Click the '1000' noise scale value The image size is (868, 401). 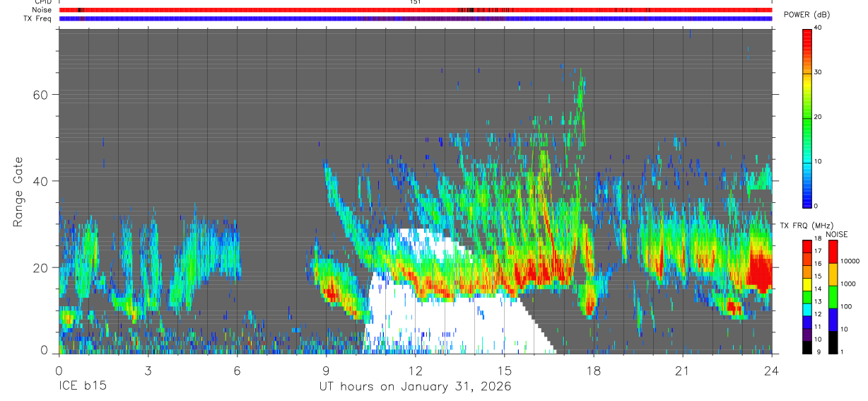click(x=848, y=284)
